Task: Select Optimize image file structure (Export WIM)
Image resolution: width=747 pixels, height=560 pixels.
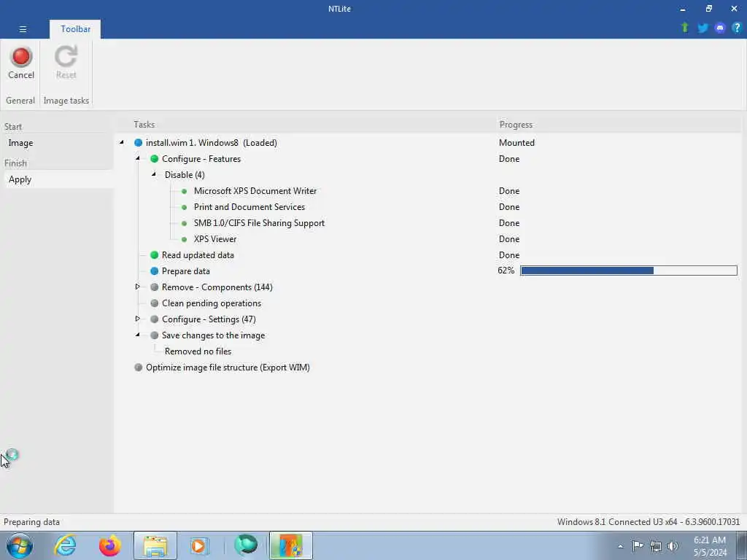Action: pyautogui.click(x=228, y=367)
